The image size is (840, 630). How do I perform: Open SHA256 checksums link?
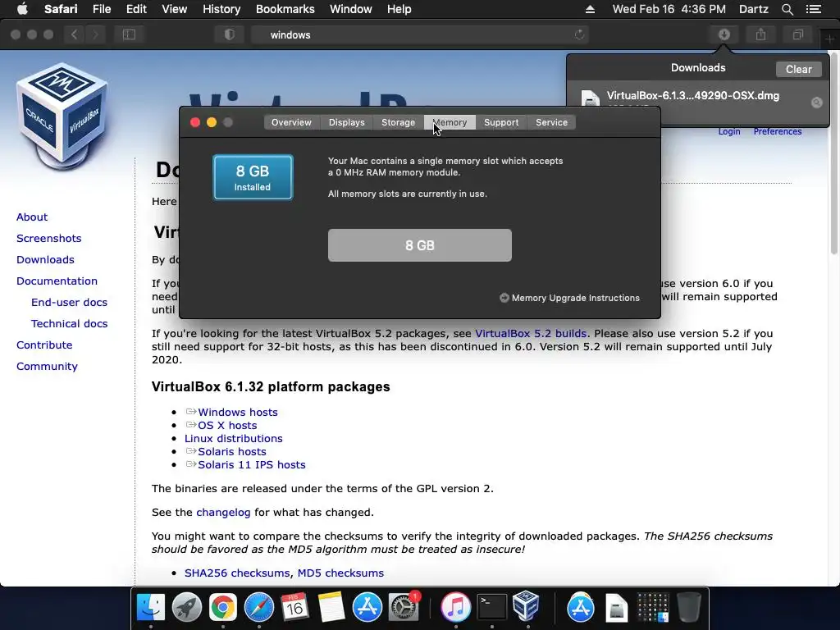click(x=237, y=573)
